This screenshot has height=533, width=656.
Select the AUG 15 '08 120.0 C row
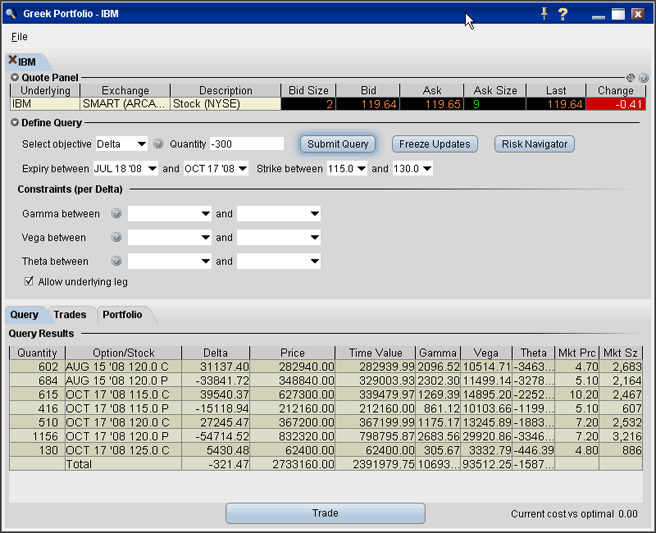326,367
